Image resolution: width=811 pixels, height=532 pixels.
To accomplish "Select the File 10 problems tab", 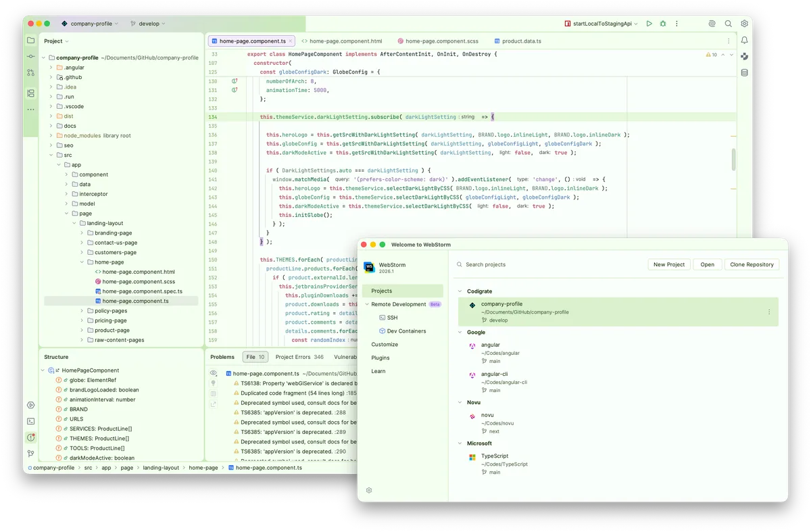I will pos(255,357).
